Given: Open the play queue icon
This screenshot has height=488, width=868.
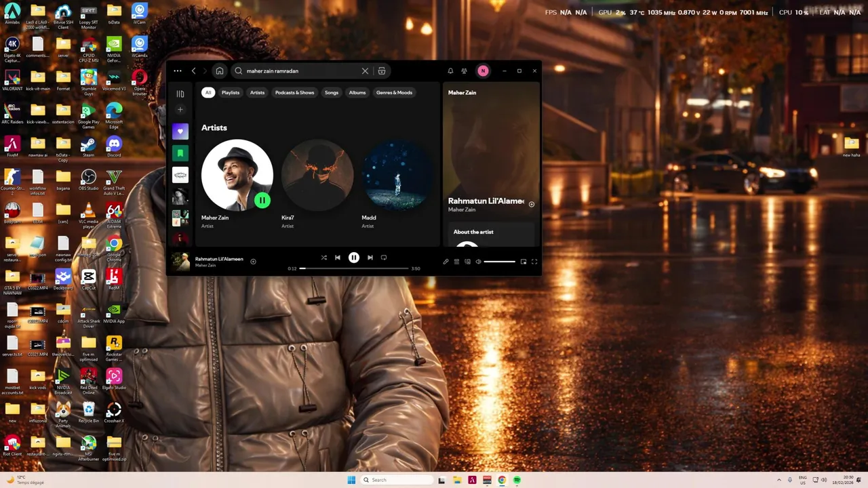Looking at the screenshot, I should (x=456, y=262).
